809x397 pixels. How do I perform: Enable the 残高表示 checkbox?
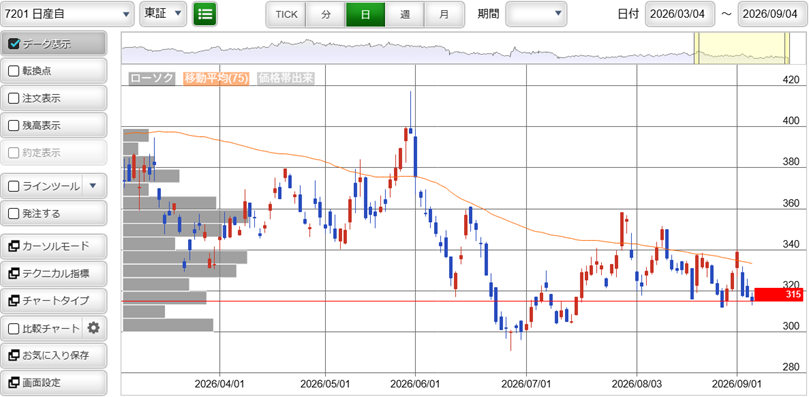(13, 125)
